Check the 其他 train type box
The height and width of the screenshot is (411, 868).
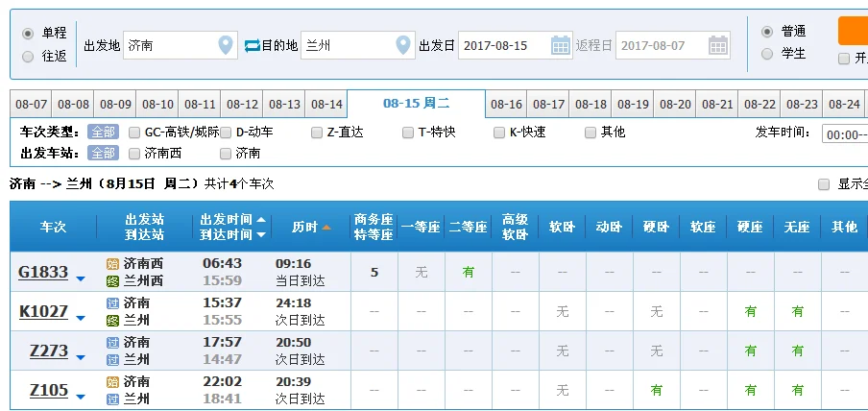click(591, 133)
